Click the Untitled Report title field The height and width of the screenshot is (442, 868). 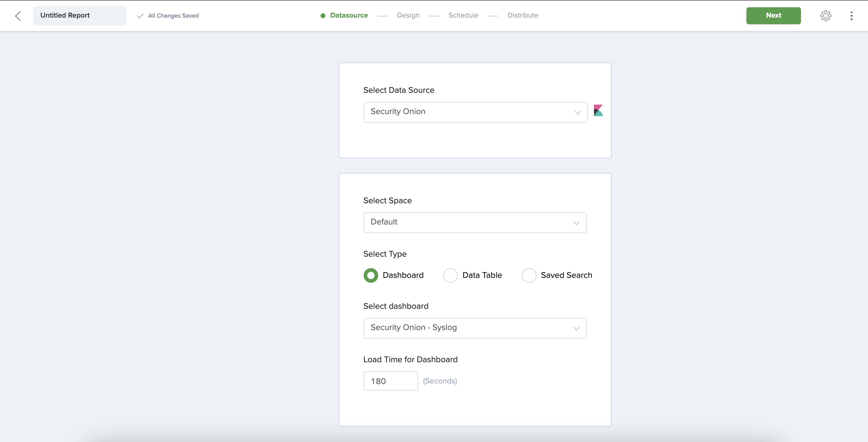79,15
